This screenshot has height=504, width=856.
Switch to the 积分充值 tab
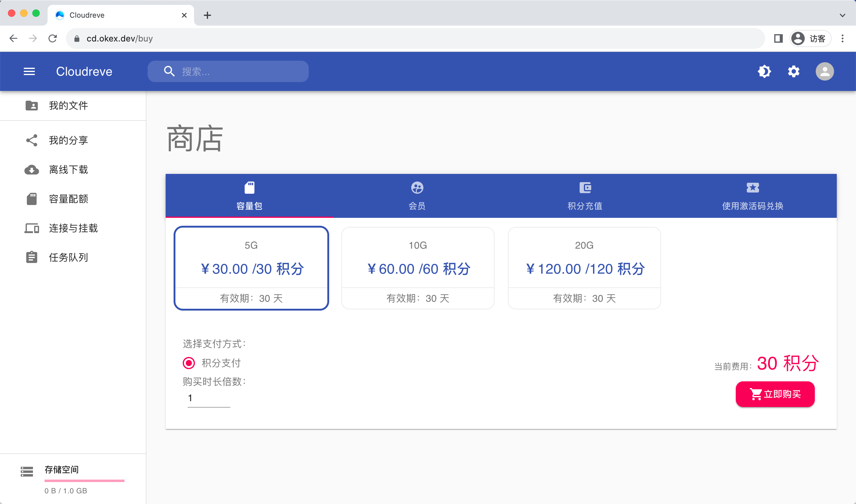pos(585,196)
